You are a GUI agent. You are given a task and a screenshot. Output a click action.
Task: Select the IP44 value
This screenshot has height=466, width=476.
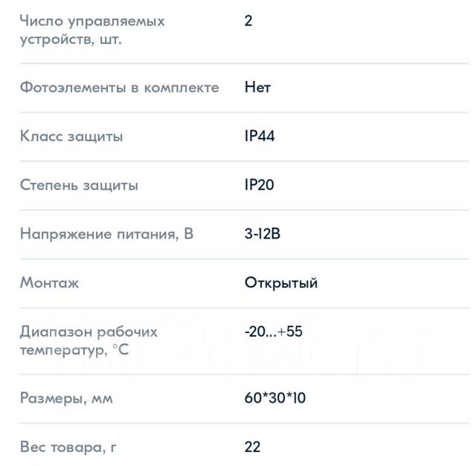[x=260, y=137]
